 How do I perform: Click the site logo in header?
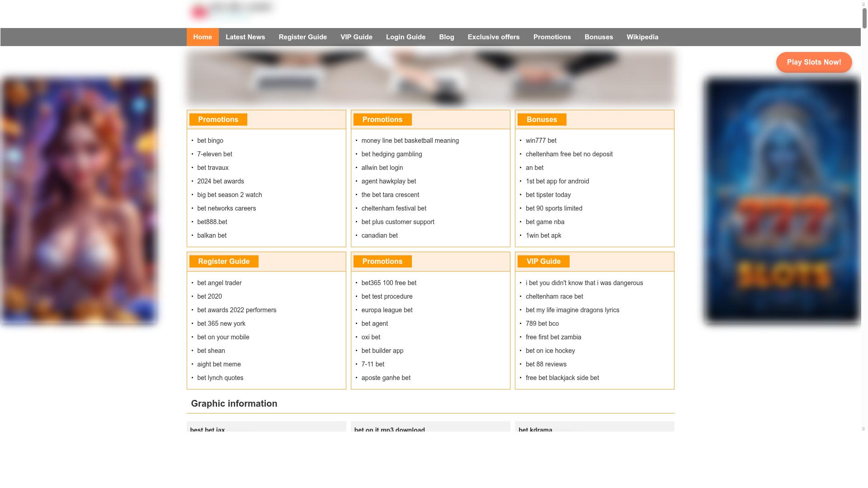pos(231,11)
